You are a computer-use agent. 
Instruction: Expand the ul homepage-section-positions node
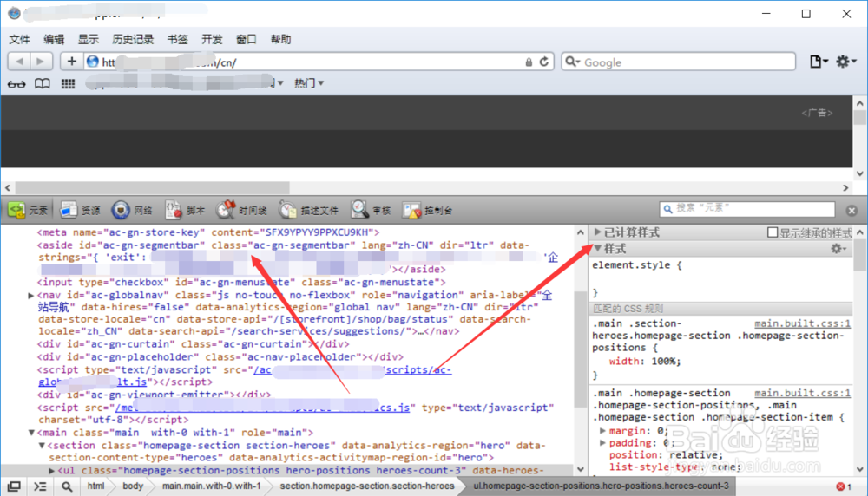click(x=51, y=471)
